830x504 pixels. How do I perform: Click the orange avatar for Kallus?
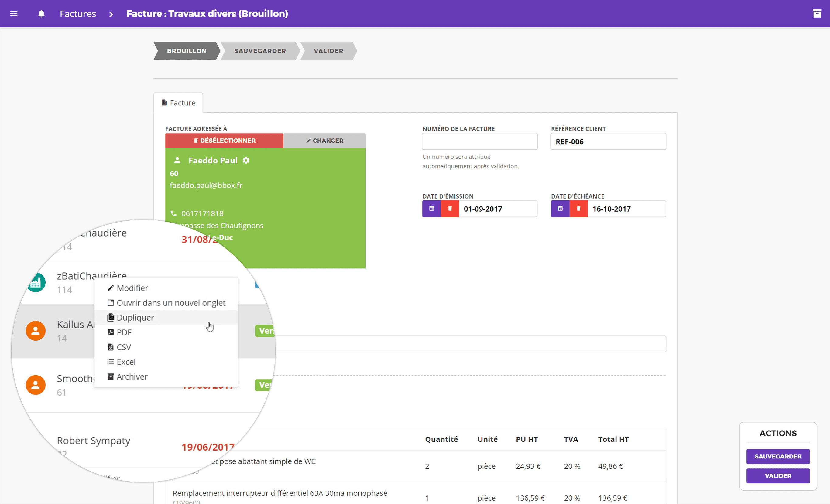[36, 331]
